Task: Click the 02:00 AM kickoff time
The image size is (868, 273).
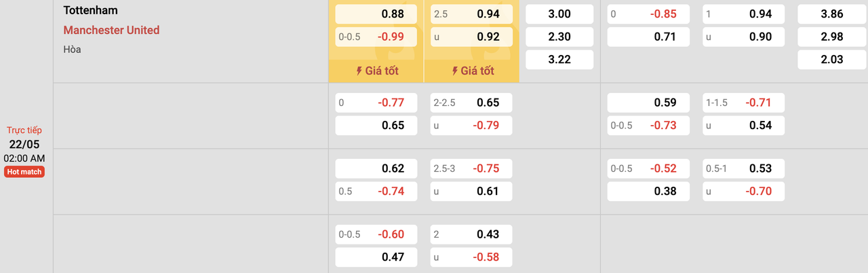Action: [24, 158]
